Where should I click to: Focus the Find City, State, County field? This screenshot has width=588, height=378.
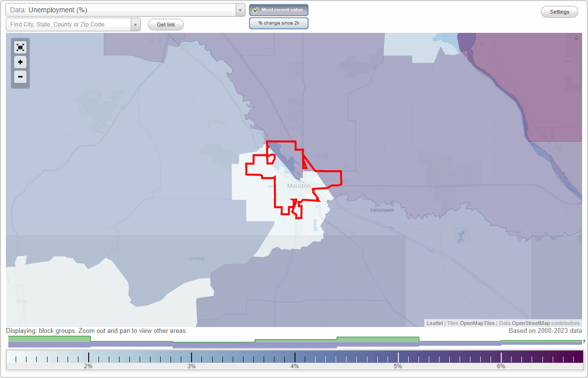click(69, 25)
